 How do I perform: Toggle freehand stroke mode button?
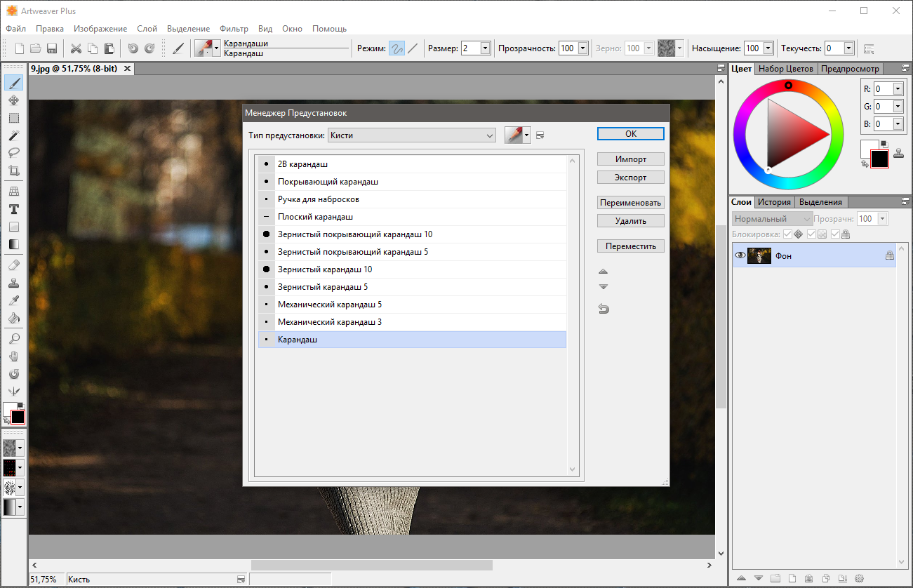tap(396, 48)
